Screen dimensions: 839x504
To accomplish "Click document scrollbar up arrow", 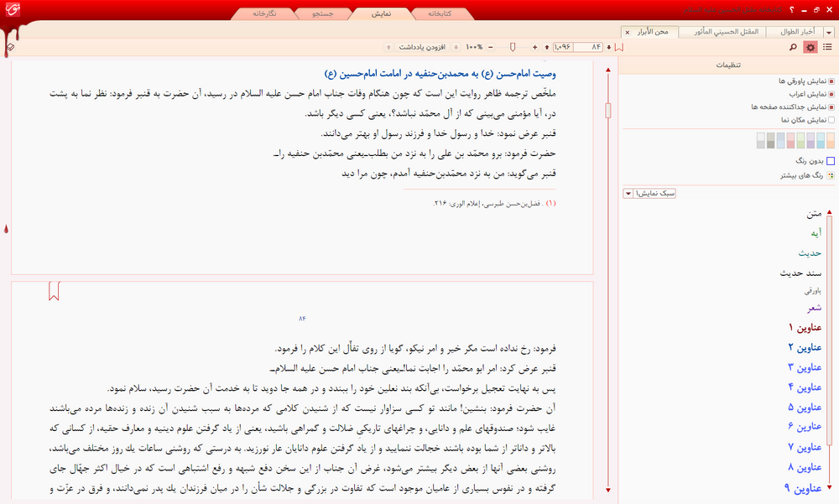I will pyautogui.click(x=607, y=70).
